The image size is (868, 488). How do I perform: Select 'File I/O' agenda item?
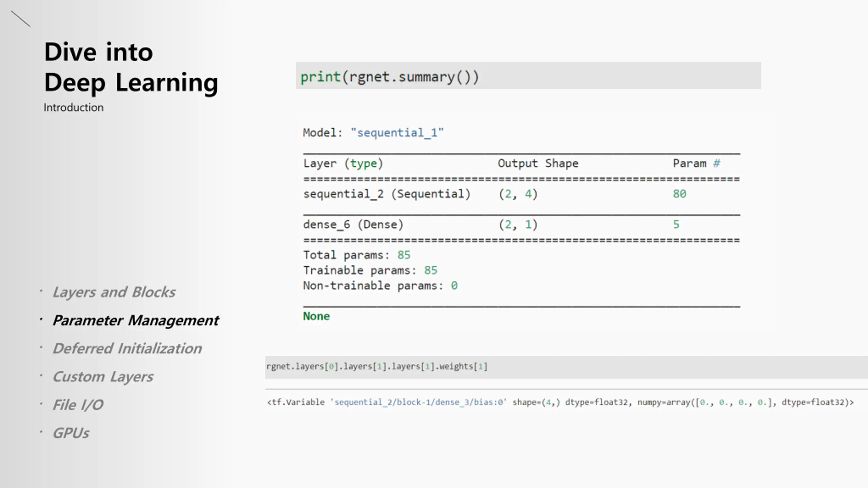[78, 405]
